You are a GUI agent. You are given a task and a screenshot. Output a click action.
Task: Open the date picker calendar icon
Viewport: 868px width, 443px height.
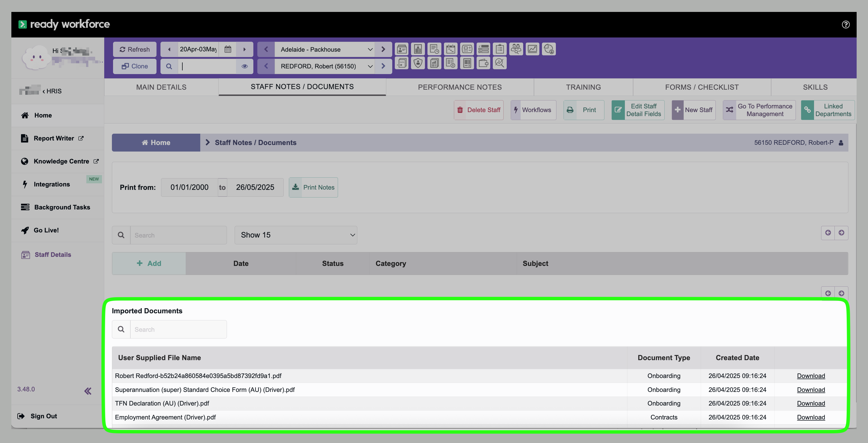(x=228, y=49)
